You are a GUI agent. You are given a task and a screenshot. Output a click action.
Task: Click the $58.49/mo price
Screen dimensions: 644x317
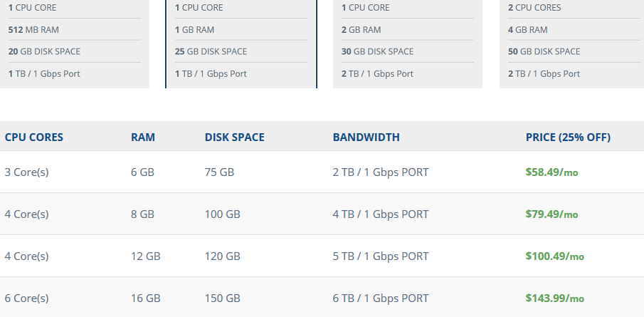[551, 172]
